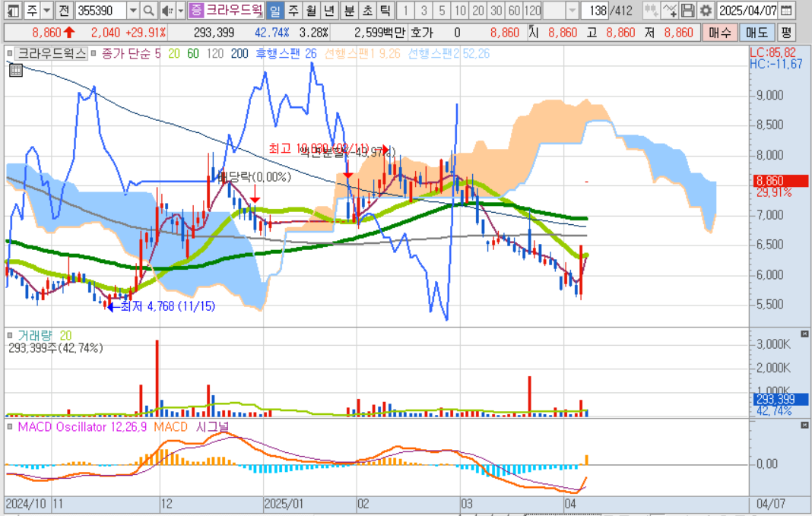The width and height of the screenshot is (812, 516).
Task: Toggle the small square before 종가 단순 legend
Action: tap(94, 53)
